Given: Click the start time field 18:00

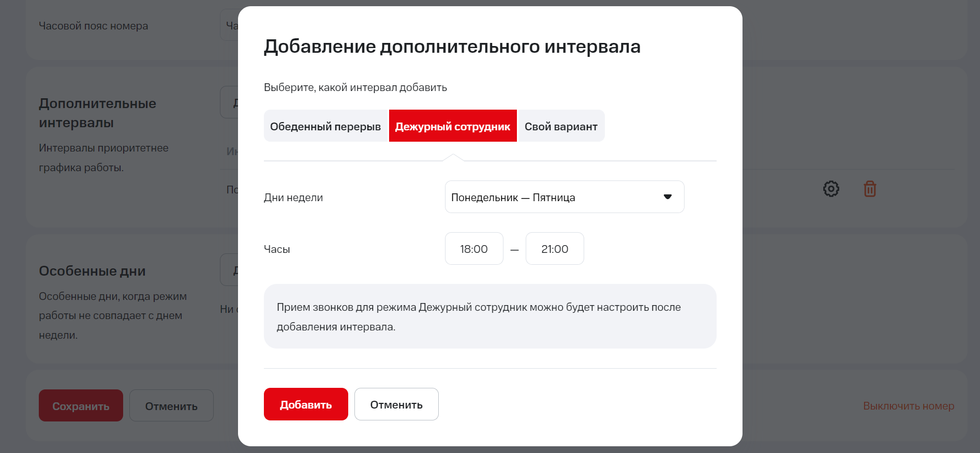Looking at the screenshot, I should click(474, 249).
